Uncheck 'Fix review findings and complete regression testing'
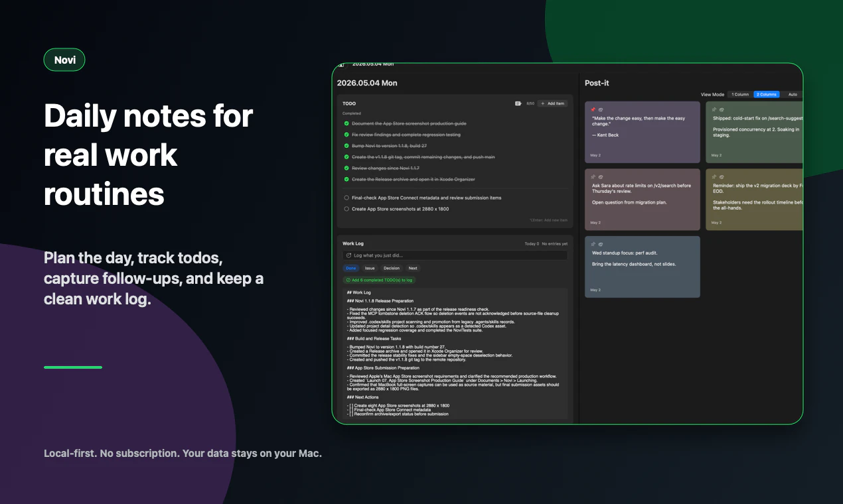 [346, 135]
